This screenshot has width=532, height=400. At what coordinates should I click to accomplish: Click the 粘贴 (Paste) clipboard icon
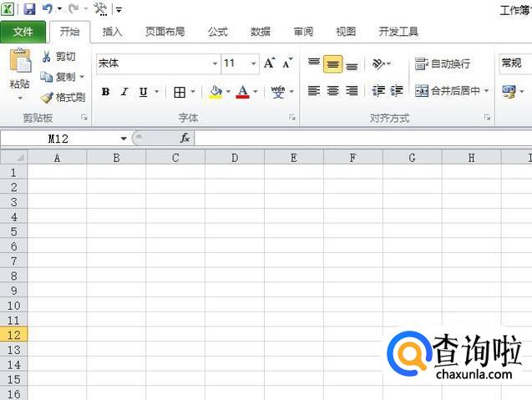[20, 61]
